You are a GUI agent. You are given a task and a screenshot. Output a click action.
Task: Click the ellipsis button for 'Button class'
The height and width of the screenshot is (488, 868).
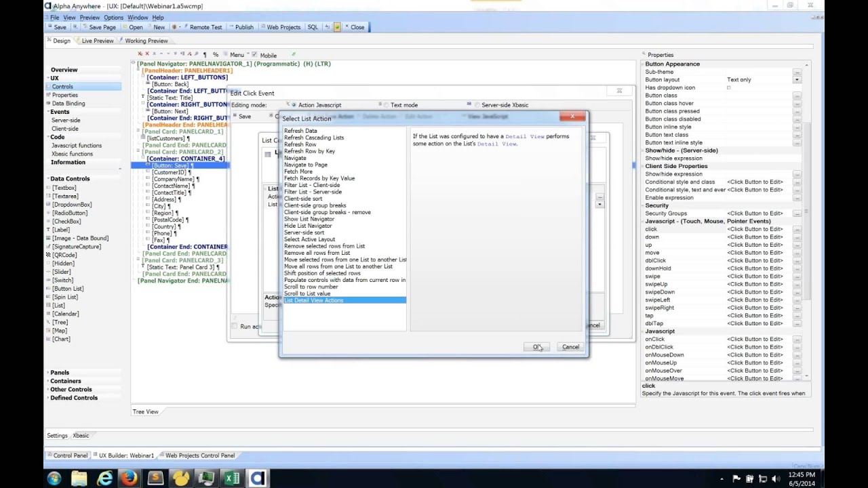click(797, 96)
